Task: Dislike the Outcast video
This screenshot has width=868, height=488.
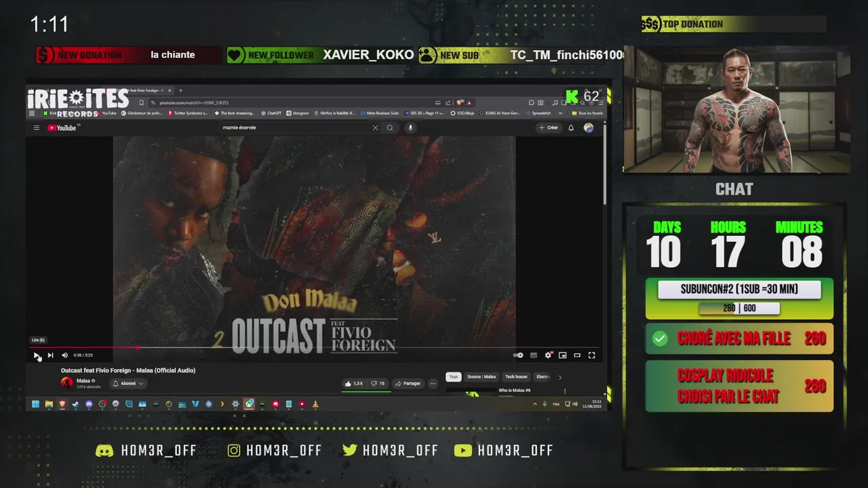Action: tap(378, 384)
